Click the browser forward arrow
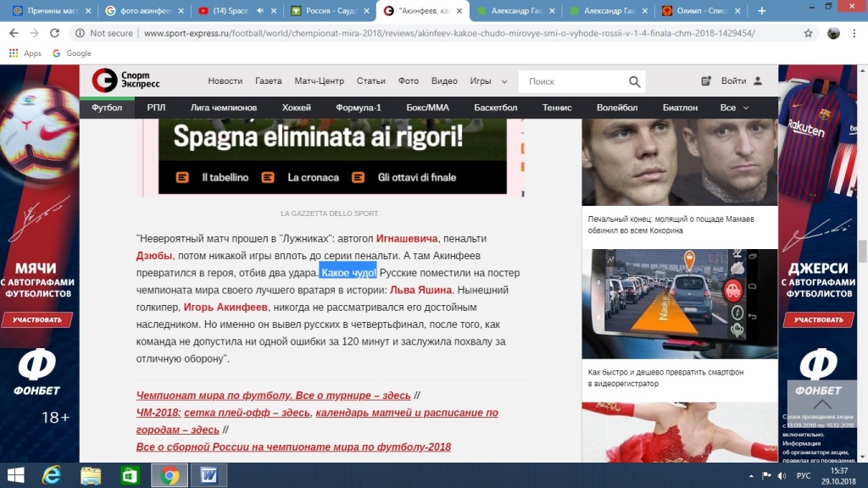 (x=34, y=33)
